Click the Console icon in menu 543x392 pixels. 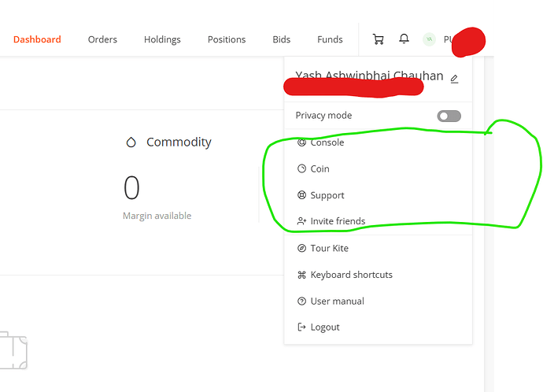tap(301, 142)
